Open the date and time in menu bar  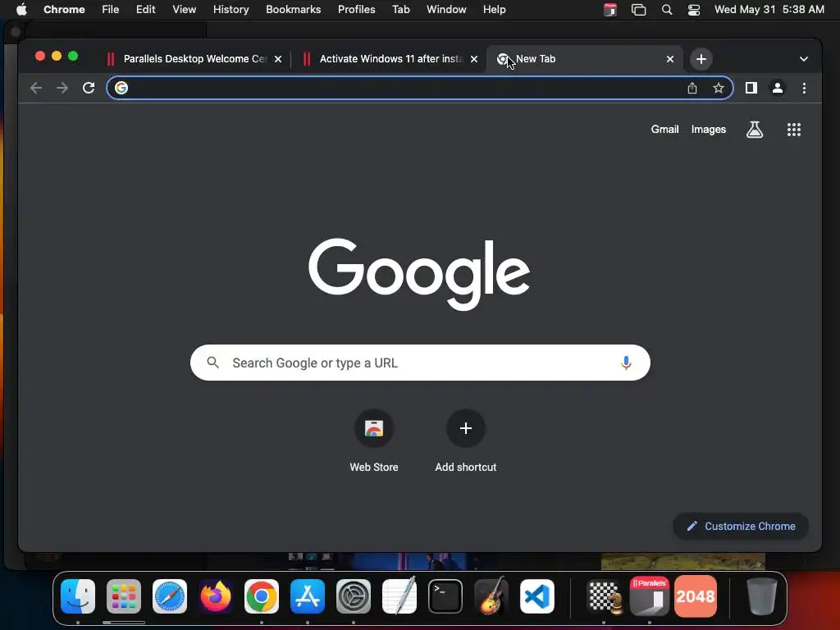click(769, 9)
